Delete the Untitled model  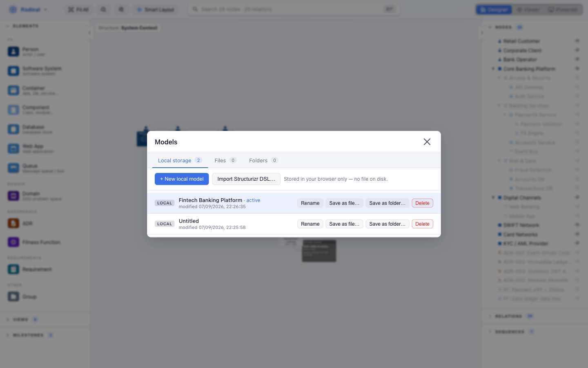pyautogui.click(x=422, y=224)
